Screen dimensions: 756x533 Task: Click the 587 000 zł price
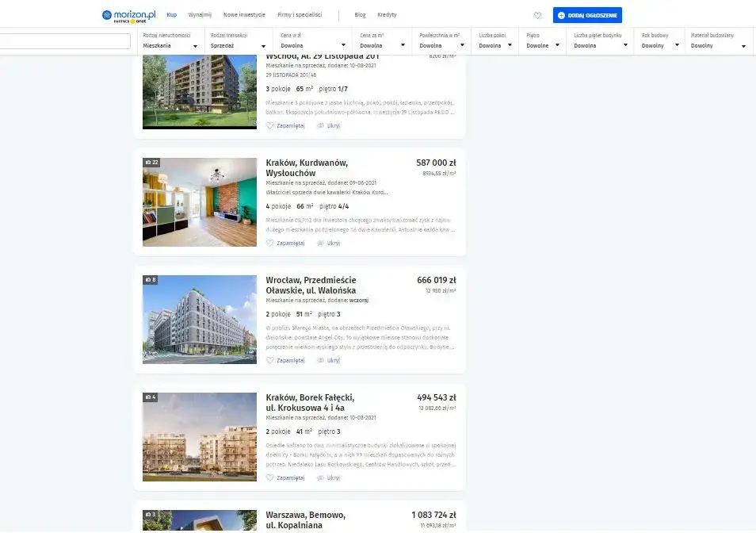tap(436, 163)
